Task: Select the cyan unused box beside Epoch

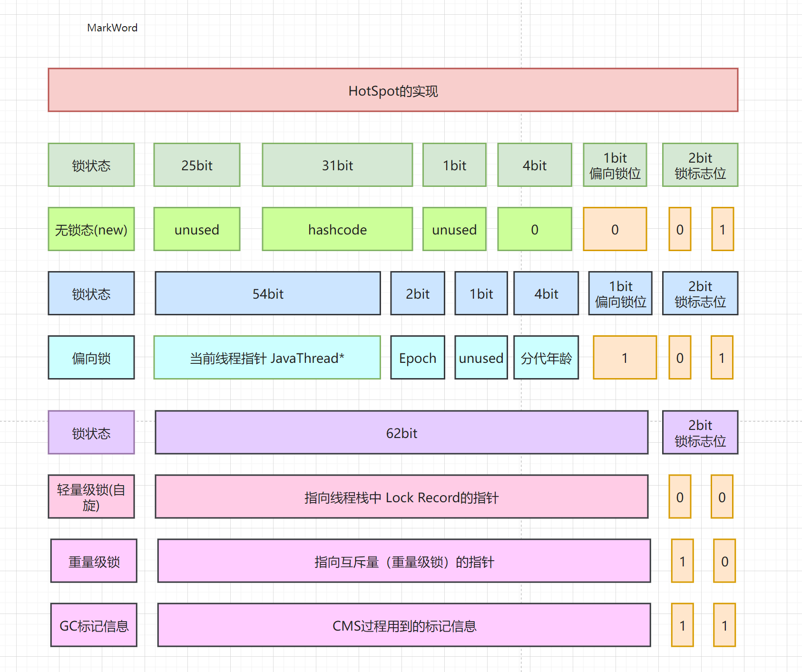Action: tap(481, 357)
